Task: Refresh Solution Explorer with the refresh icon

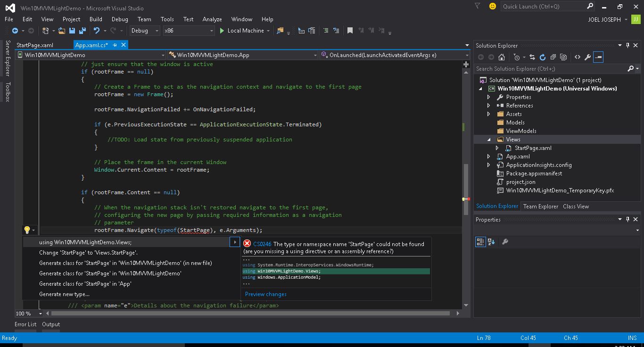Action: pyautogui.click(x=543, y=57)
